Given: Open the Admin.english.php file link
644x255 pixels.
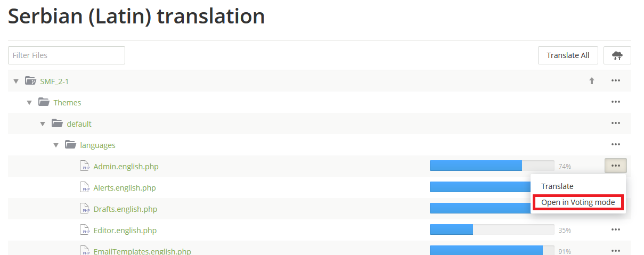Looking at the screenshot, I should pyautogui.click(x=126, y=167).
